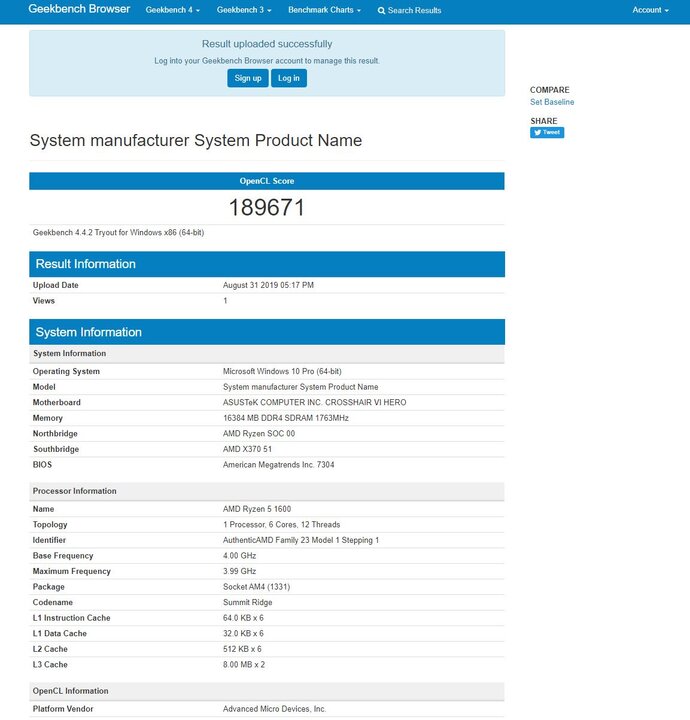The height and width of the screenshot is (720, 690).
Task: Select the AMD Ryzen 5 1600 processor name
Action: point(257,509)
